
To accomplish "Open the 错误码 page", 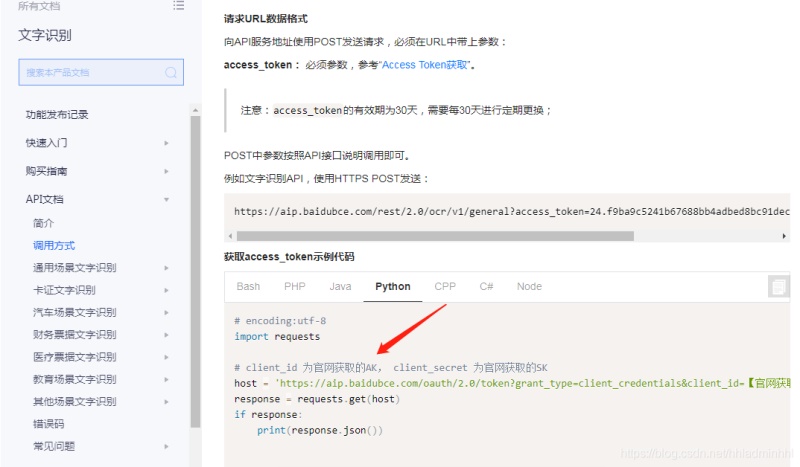I will click(x=49, y=424).
